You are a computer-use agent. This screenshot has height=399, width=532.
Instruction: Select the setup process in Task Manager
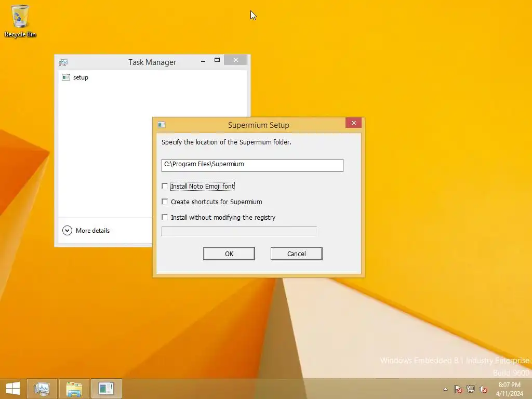tap(152, 77)
